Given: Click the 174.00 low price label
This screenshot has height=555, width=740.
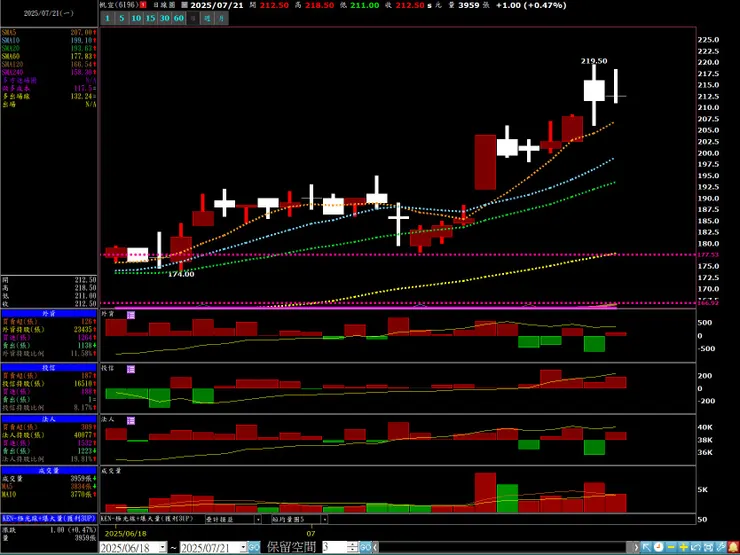Looking at the screenshot, I should 181,274.
